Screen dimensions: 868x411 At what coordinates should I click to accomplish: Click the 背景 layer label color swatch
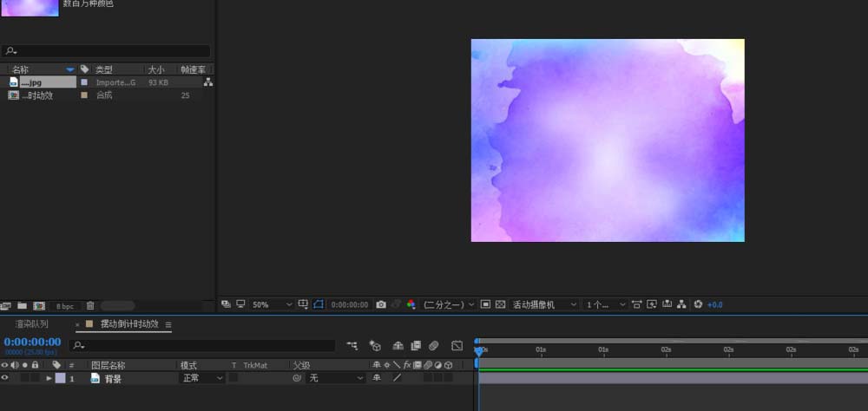pos(60,378)
